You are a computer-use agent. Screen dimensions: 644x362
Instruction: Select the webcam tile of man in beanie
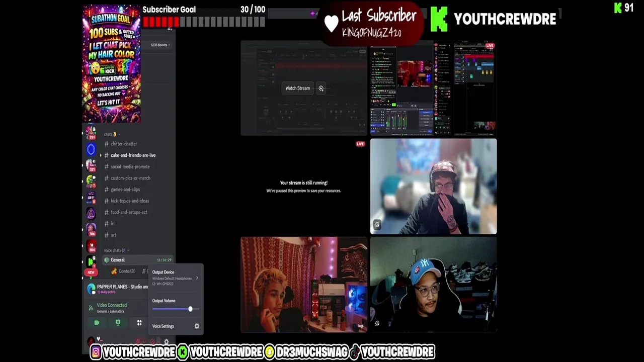(433, 187)
